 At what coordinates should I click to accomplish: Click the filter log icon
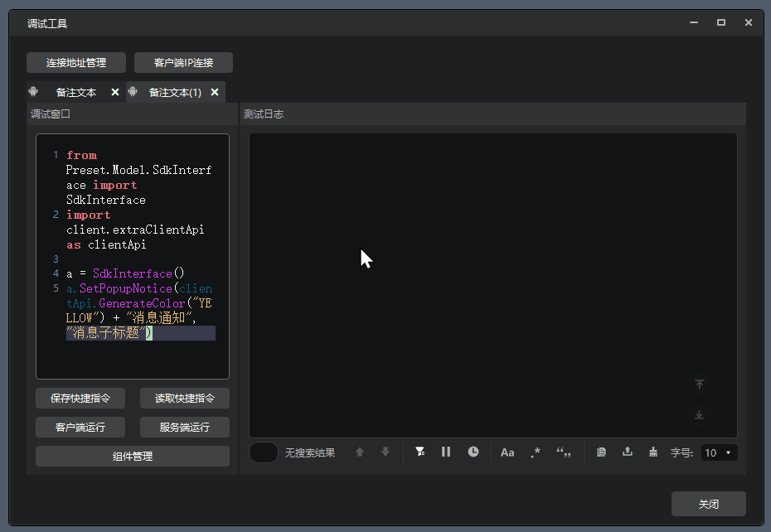click(x=420, y=452)
